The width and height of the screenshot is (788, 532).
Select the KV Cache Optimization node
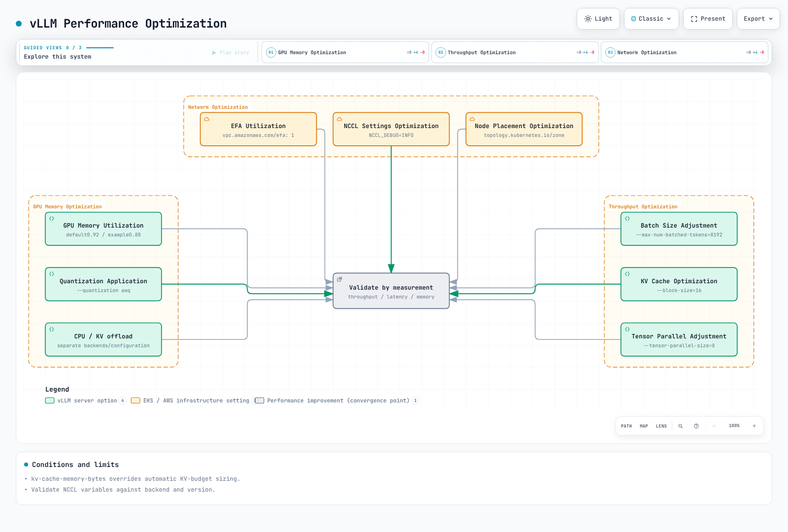679,284
